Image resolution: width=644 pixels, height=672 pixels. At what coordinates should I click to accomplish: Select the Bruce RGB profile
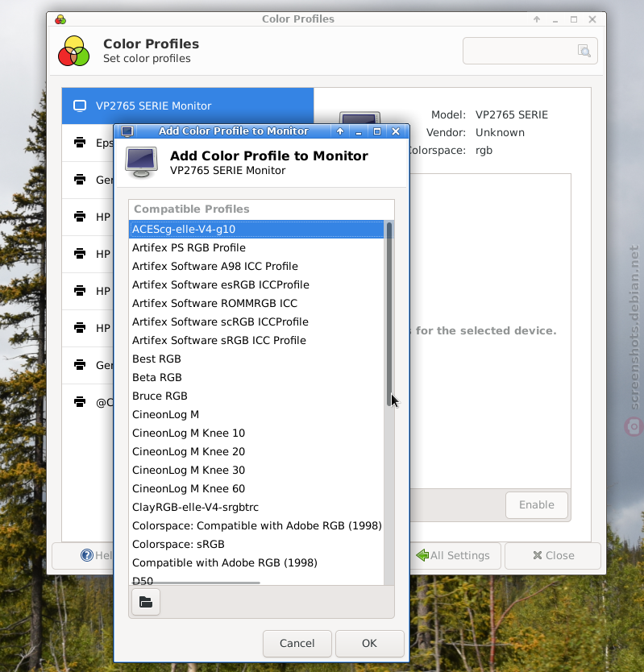(256, 396)
